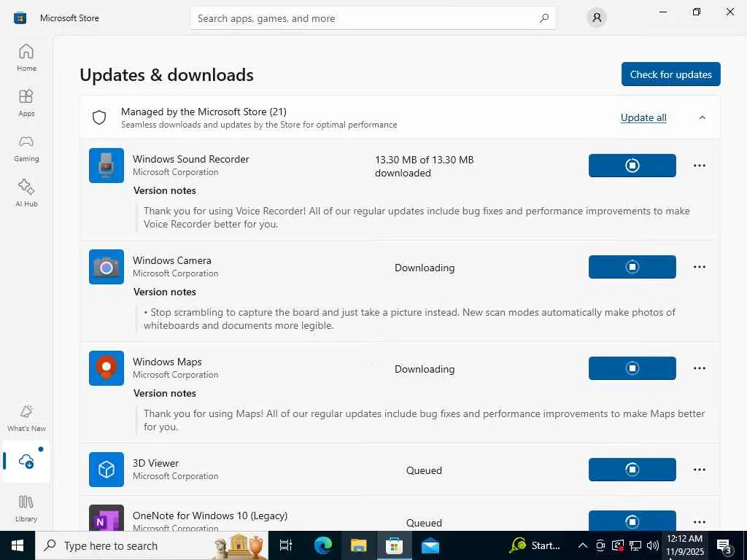Viewport: 747px width, 560px height.
Task: Click OneNote for Windows 10 (Legacy) title
Action: pos(210,516)
